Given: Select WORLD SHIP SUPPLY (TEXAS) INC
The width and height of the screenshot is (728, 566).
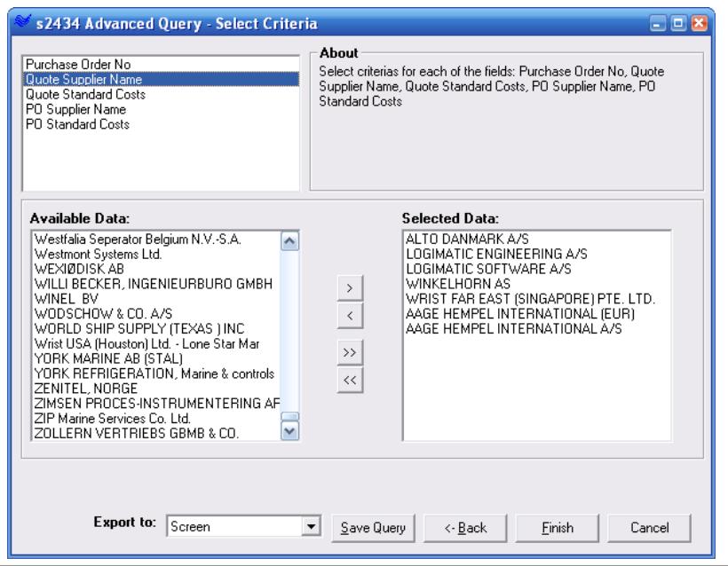Looking at the screenshot, I should 156,329.
